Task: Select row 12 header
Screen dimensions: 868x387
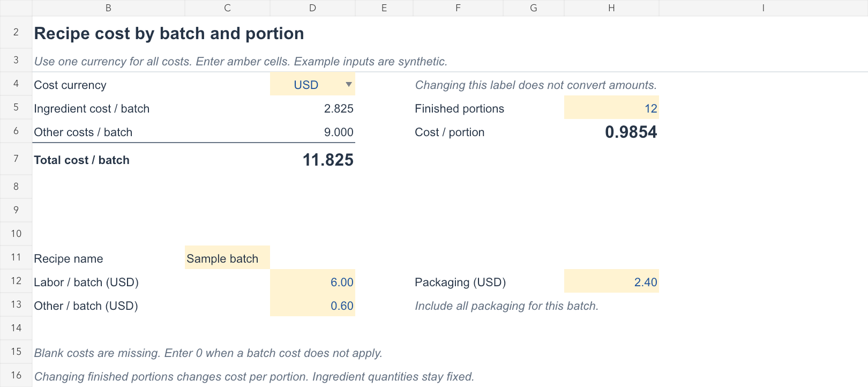Action: coord(16,281)
